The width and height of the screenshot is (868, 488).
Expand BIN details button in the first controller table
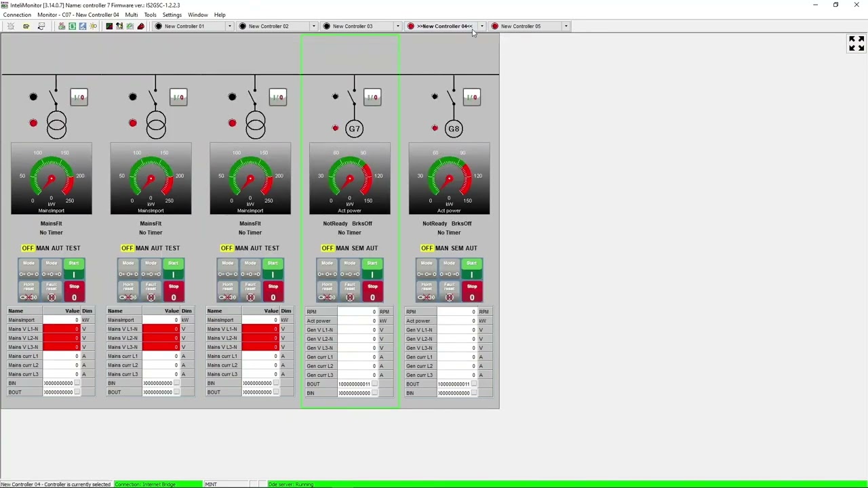[77, 383]
